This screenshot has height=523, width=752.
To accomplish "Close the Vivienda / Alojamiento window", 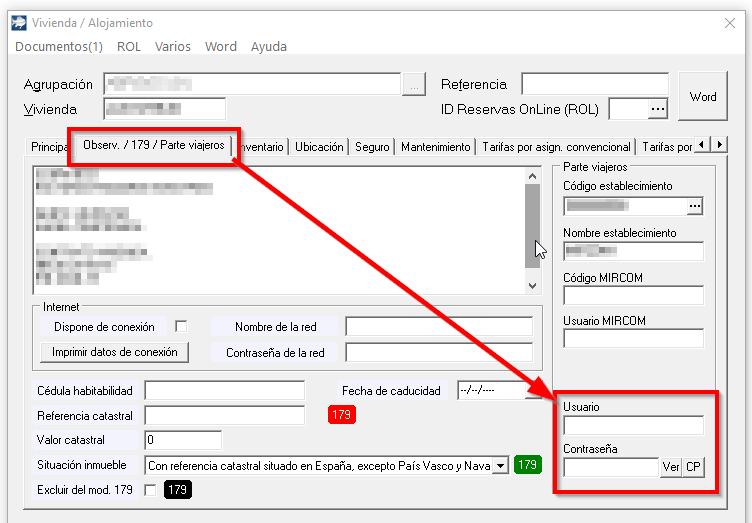I will click(730, 23).
